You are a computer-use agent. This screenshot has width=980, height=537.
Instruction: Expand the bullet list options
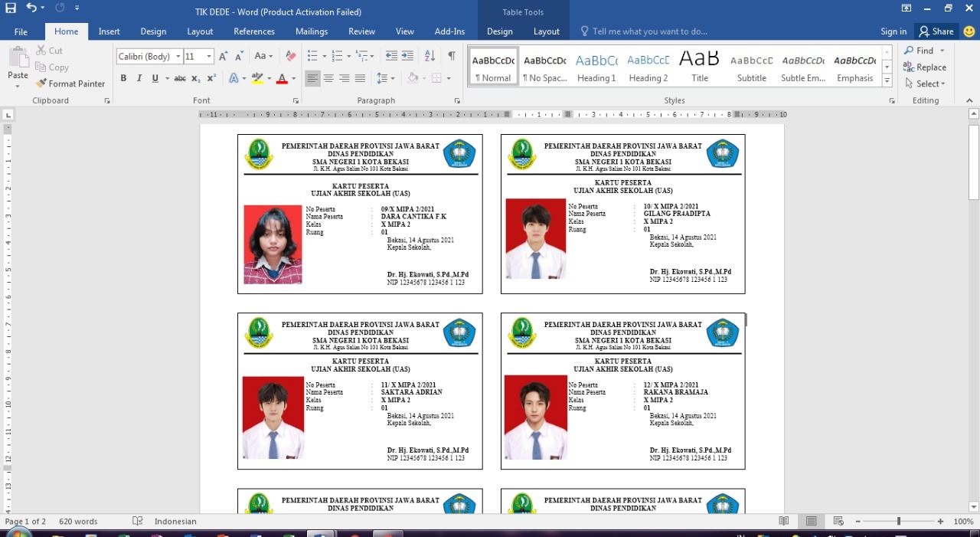point(325,57)
